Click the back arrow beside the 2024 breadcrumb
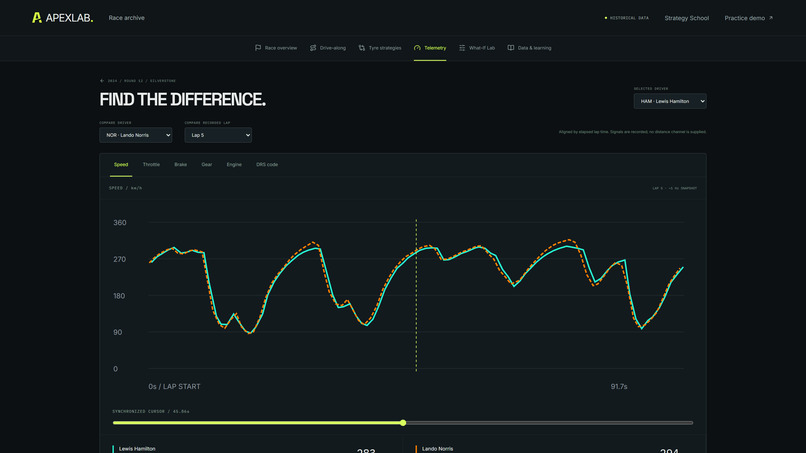Screen dimensions: 806x453 tap(102, 81)
